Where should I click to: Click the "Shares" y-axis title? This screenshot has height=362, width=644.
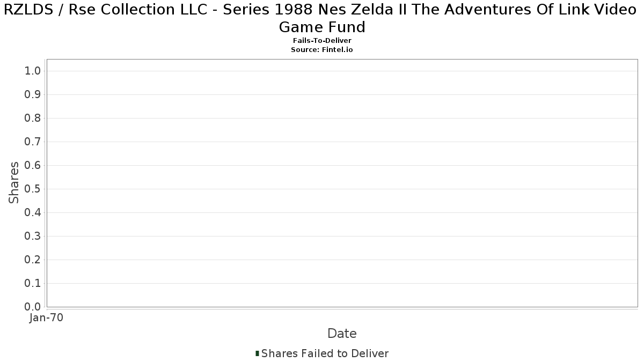pyautogui.click(x=14, y=182)
